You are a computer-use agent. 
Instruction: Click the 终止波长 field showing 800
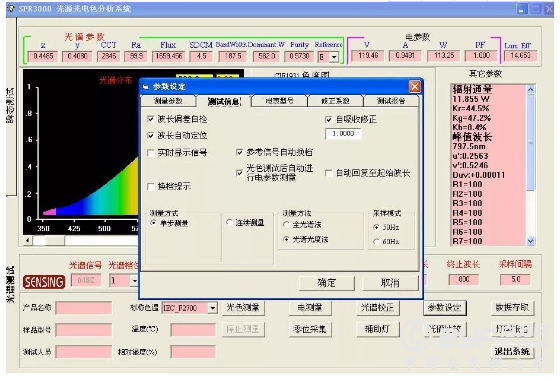click(463, 280)
